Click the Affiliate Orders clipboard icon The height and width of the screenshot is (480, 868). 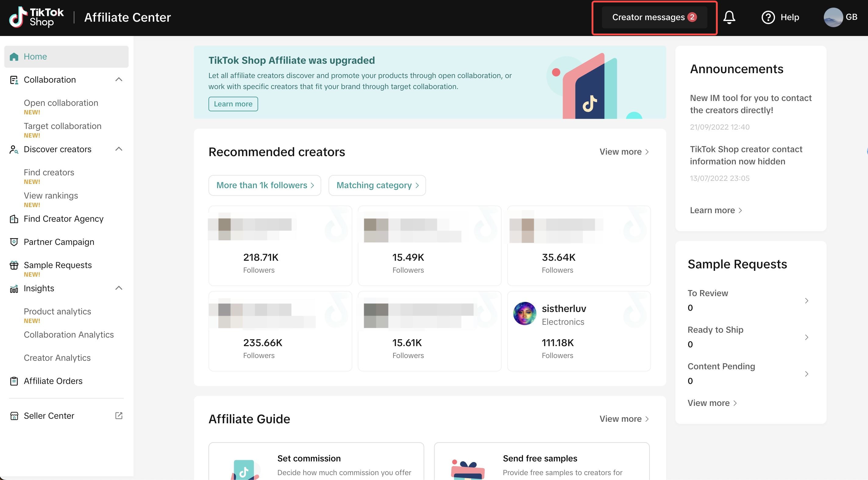point(14,381)
